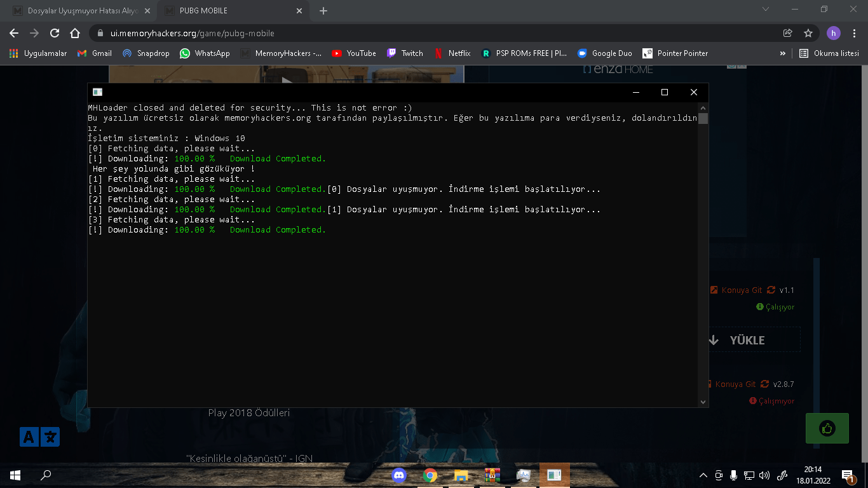
Task: Open Discord from the taskbar
Action: pyautogui.click(x=399, y=475)
